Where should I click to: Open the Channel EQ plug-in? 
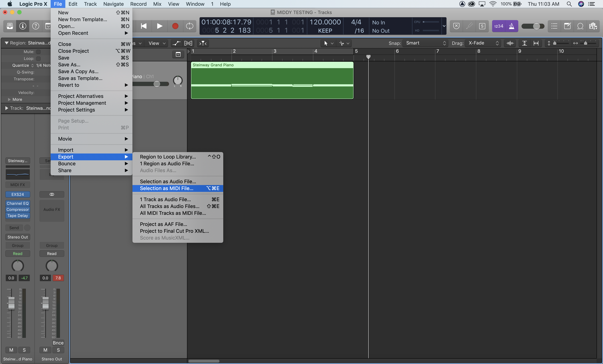18,203
